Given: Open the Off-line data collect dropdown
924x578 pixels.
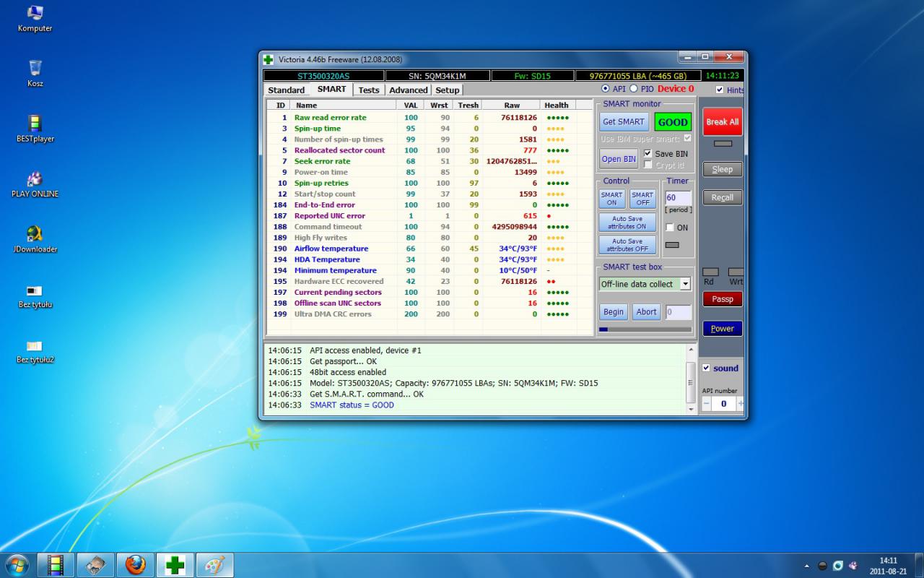Looking at the screenshot, I should 685,284.
